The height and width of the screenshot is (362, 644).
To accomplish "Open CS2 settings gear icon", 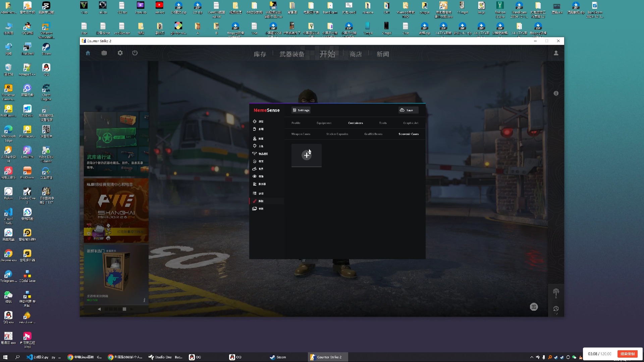I will coord(120,53).
